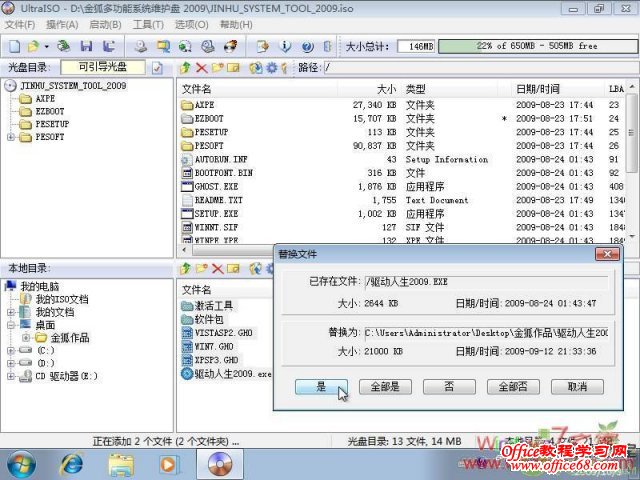Click the 取消 button in dialog
Screen dimensions: 640x480
coord(577,386)
